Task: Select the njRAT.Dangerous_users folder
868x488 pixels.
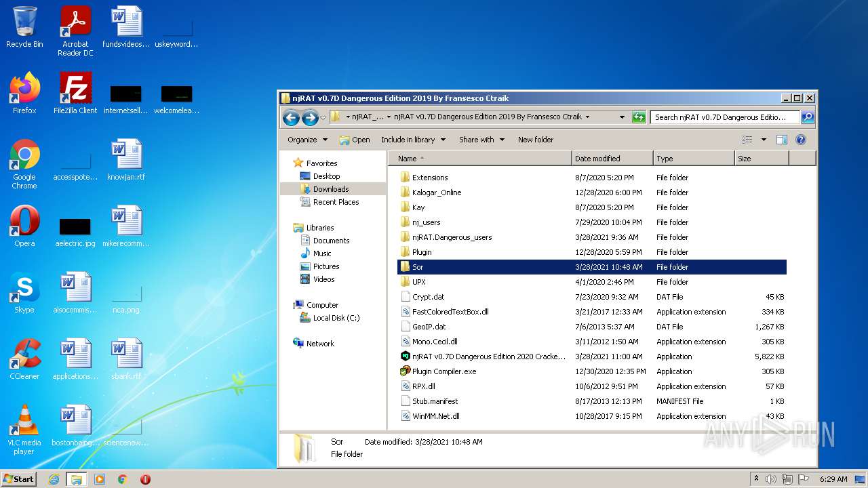Action: [x=592, y=237]
